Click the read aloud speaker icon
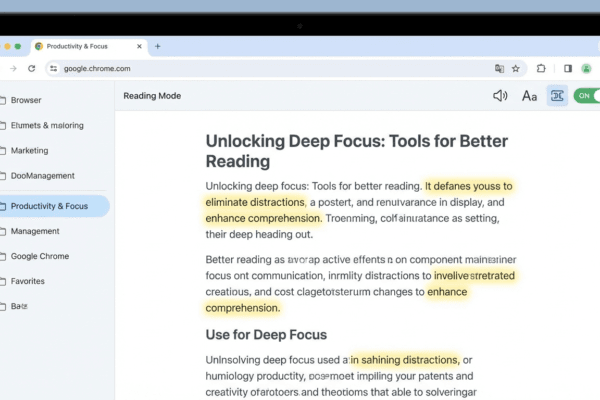 pyautogui.click(x=500, y=96)
